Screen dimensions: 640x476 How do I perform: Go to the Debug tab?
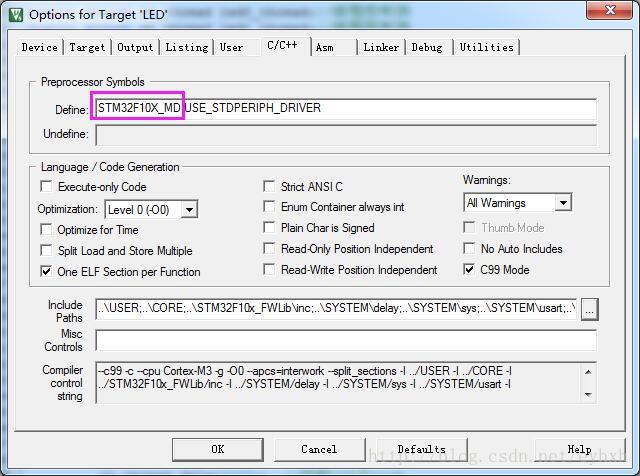point(427,47)
